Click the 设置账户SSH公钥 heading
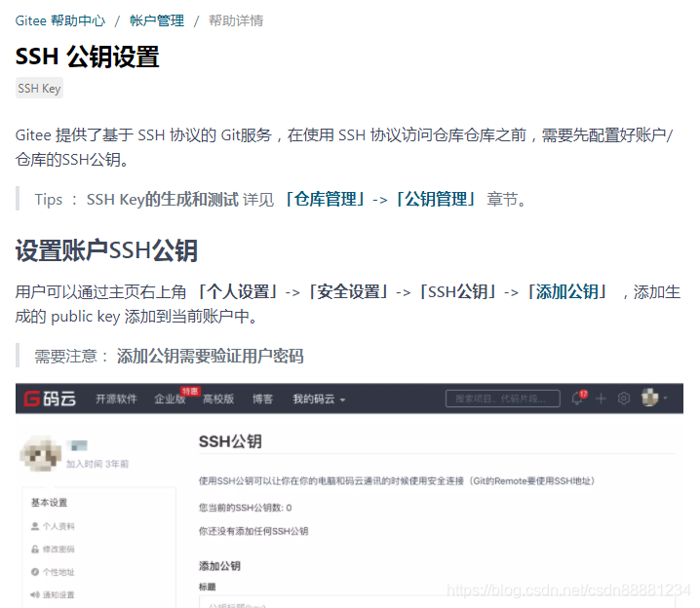The height and width of the screenshot is (608, 700). coord(106,250)
